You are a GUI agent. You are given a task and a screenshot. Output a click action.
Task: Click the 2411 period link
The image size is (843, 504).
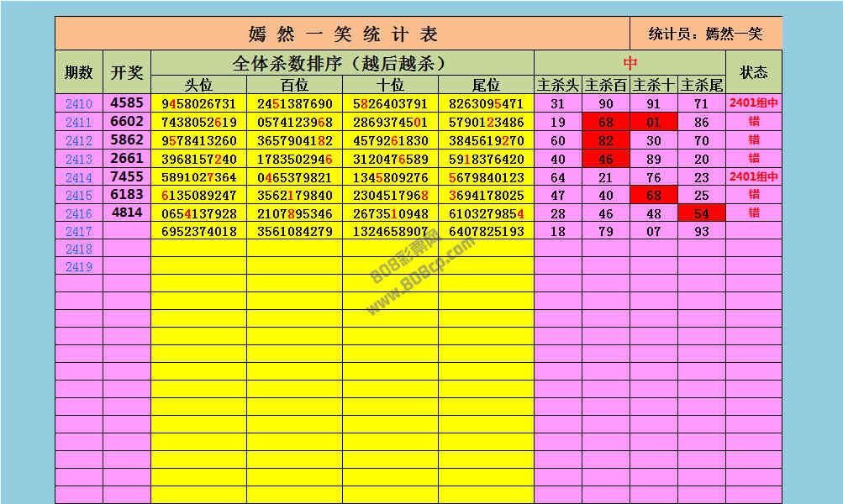point(79,123)
